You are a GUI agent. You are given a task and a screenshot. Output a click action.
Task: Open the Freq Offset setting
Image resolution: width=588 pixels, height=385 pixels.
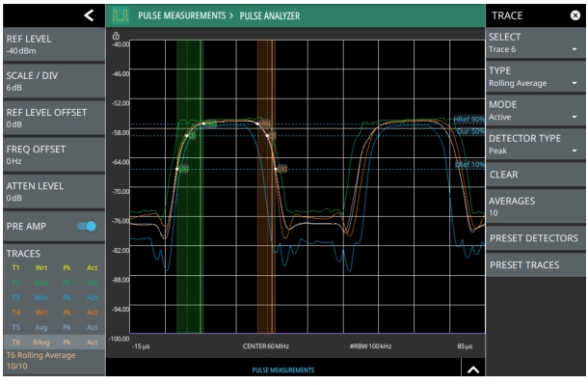[54, 154]
